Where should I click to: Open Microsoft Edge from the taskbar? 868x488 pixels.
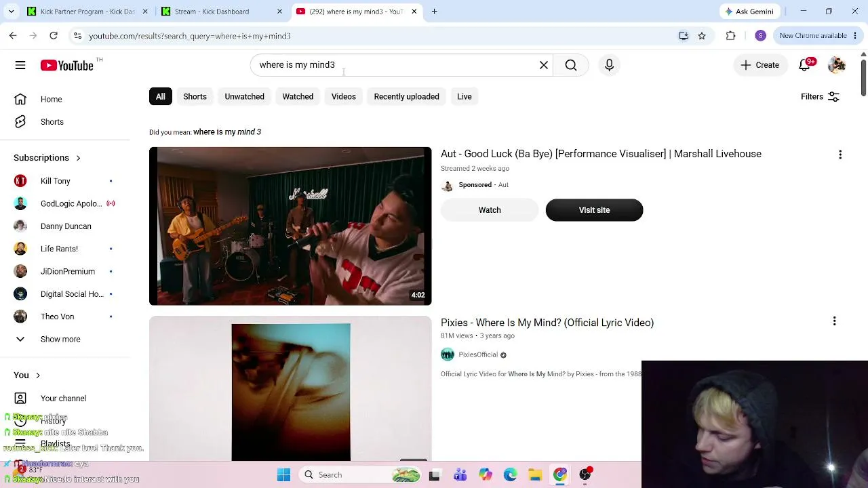(510, 475)
